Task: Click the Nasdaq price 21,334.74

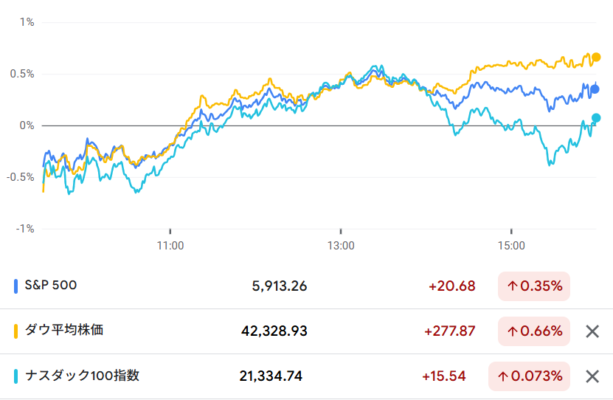Action: click(274, 376)
